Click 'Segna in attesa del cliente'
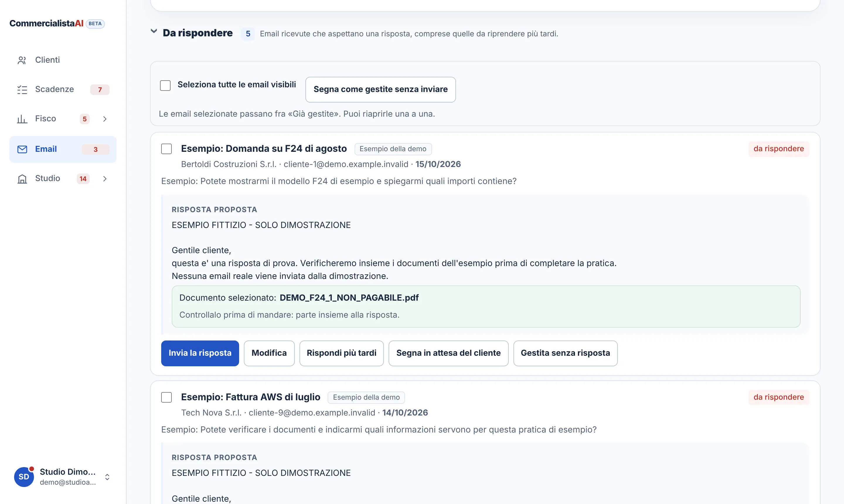Screen dimensions: 844x504 (448, 353)
